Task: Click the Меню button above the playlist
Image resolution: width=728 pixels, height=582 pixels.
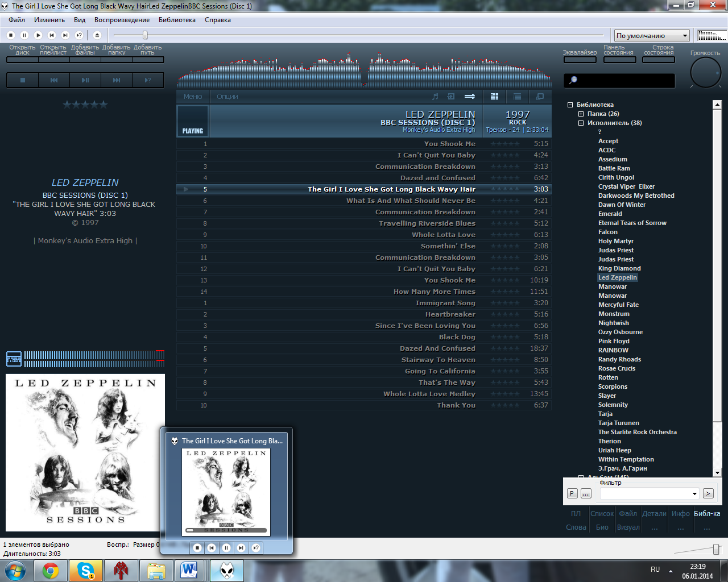Action: [x=193, y=97]
